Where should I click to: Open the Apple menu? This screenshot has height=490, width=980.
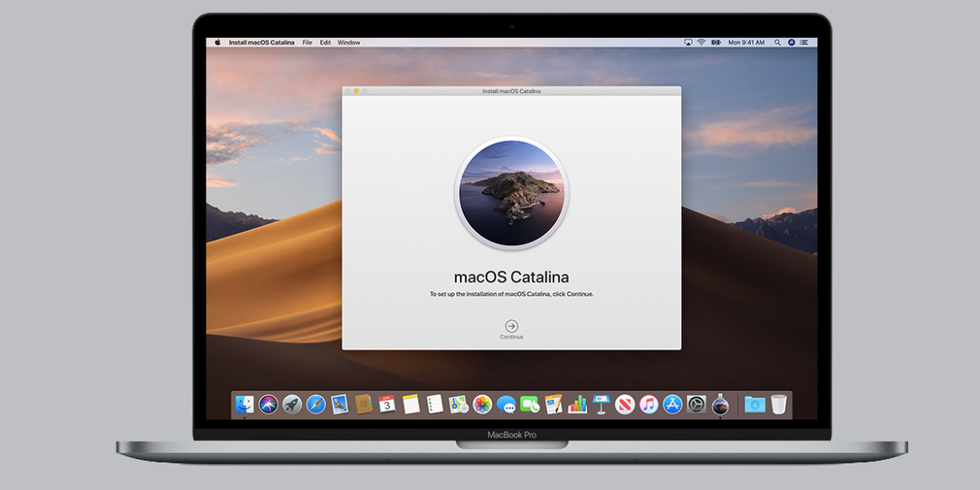click(217, 42)
